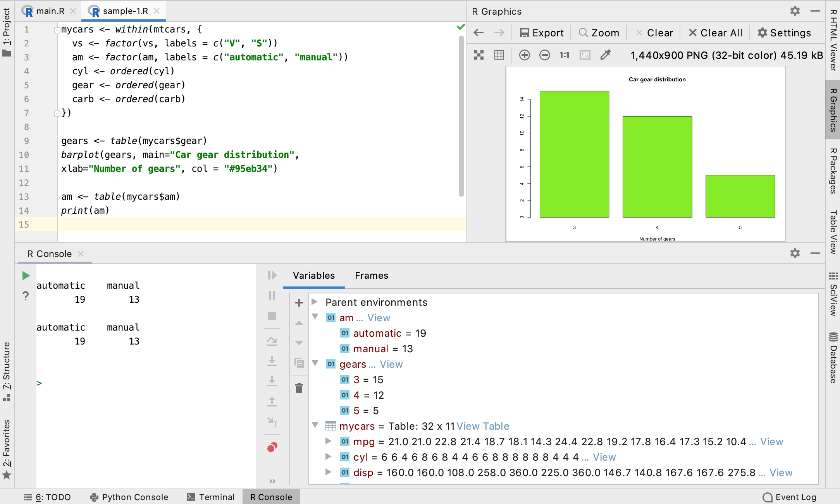Open the R Console panel gear options
Viewport: 840px width, 504px height.
tap(795, 253)
